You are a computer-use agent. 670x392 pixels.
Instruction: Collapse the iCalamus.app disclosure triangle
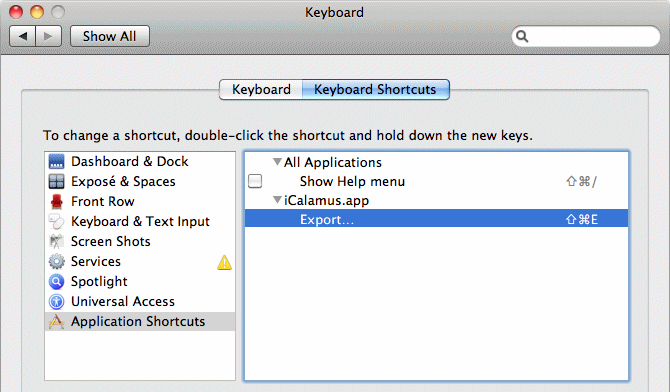click(277, 200)
